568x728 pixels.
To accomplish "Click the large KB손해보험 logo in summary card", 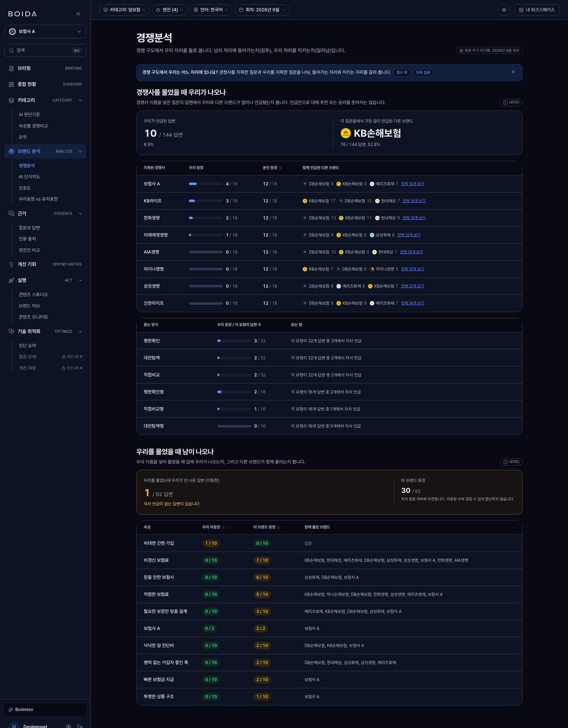I will (345, 133).
